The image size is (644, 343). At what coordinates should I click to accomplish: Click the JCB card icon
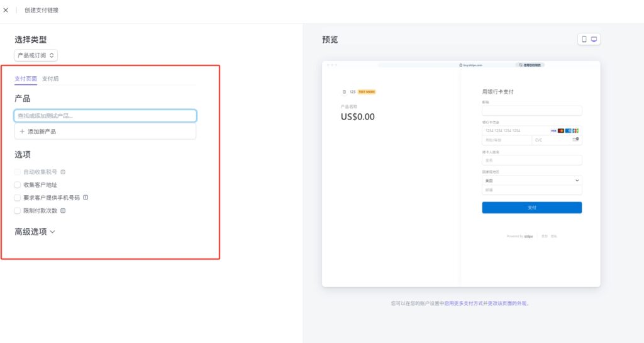click(575, 131)
